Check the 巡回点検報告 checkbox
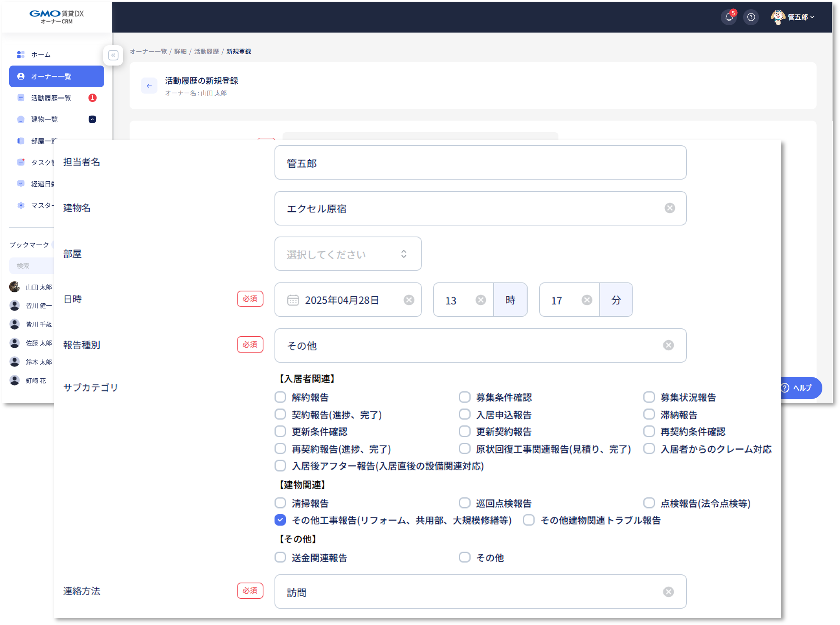This screenshot has width=840, height=625. pyautogui.click(x=465, y=503)
